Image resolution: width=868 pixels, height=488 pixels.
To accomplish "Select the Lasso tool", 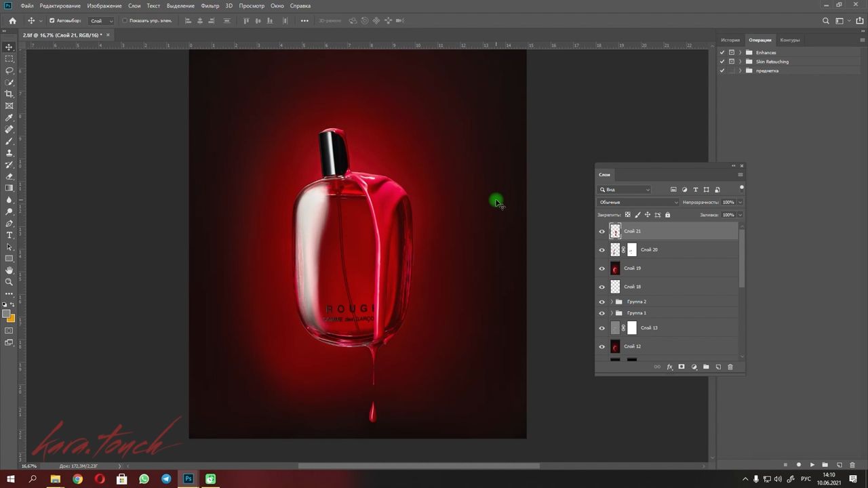I will 9,70.
